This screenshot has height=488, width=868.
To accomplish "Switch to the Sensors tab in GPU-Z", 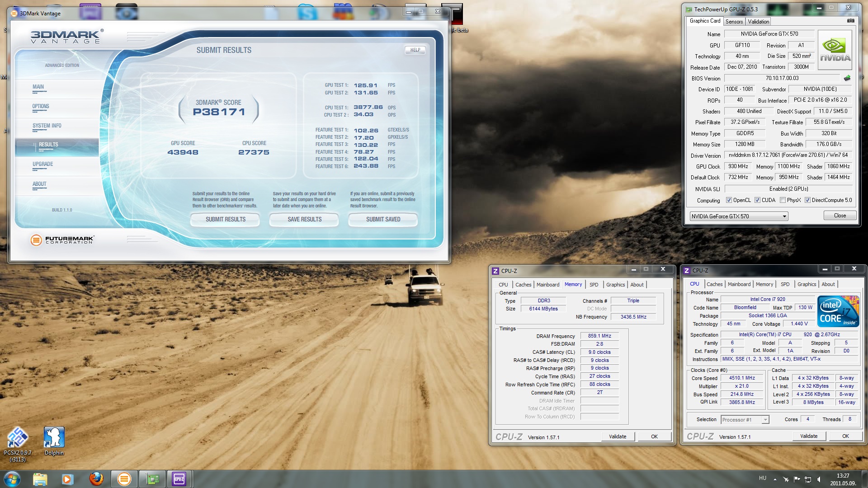I will pos(734,22).
